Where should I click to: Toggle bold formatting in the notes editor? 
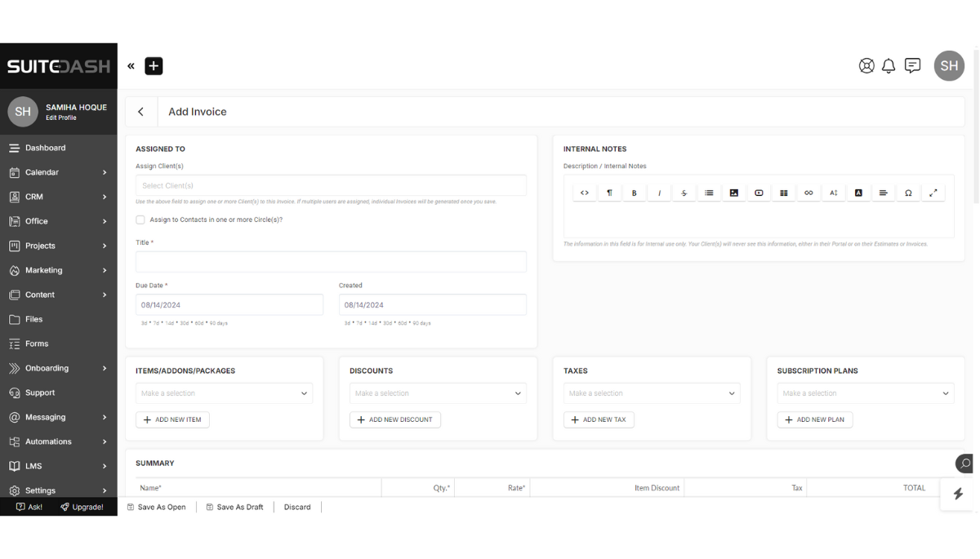(635, 192)
